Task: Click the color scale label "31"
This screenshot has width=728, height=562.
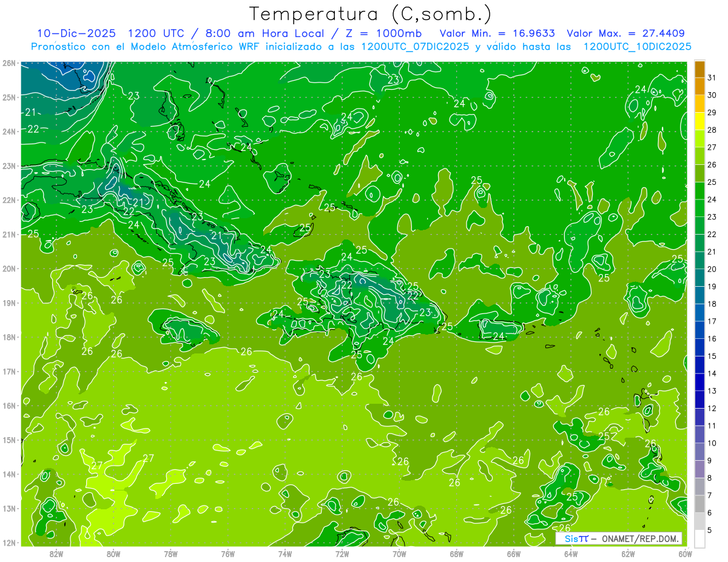Action: (x=712, y=78)
